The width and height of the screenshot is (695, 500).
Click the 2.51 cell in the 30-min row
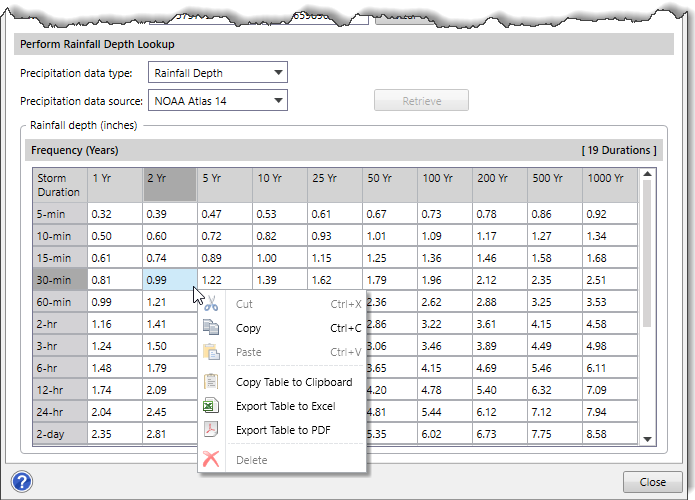[x=610, y=280]
